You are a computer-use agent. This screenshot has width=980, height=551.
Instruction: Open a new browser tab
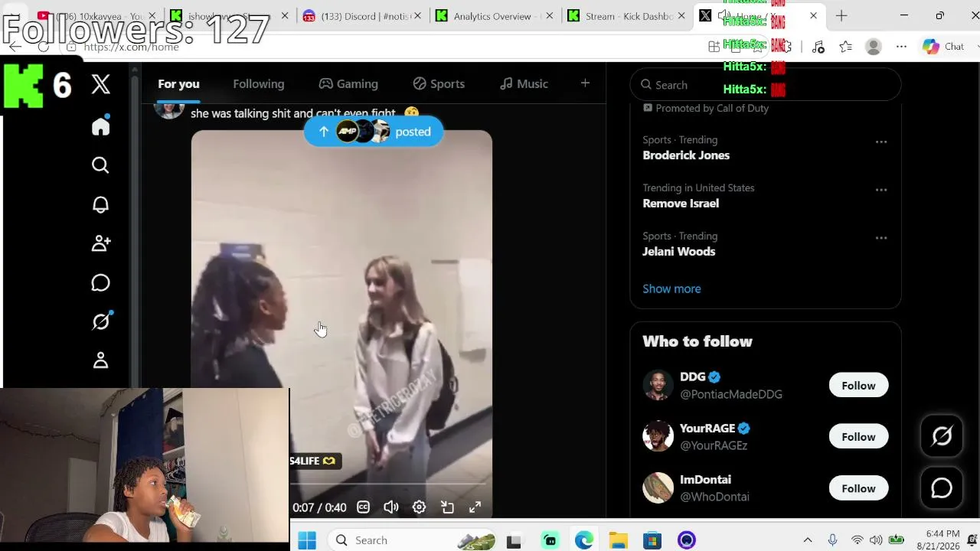pyautogui.click(x=841, y=15)
